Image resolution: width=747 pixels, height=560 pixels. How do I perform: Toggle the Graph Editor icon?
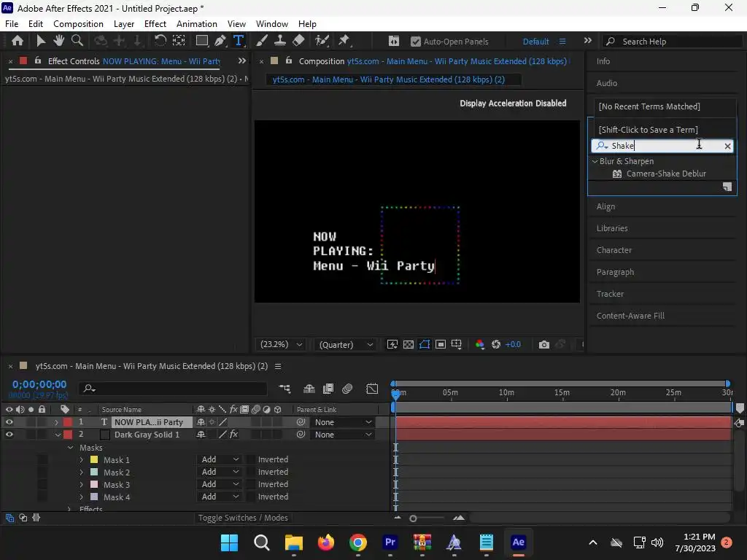(372, 389)
